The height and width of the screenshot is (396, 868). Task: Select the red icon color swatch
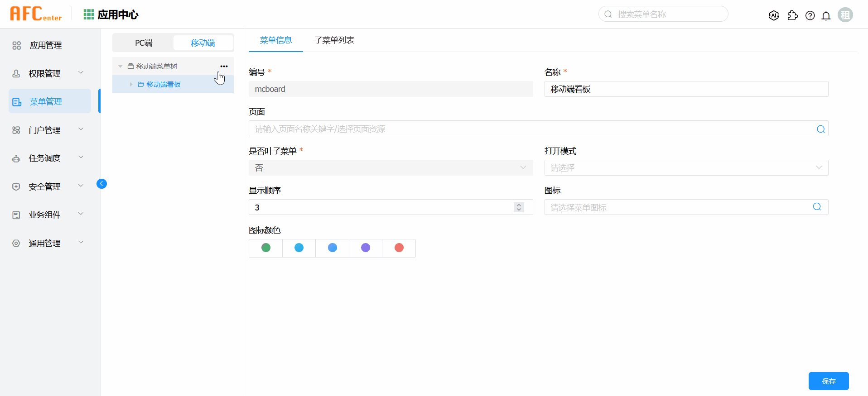(x=399, y=248)
